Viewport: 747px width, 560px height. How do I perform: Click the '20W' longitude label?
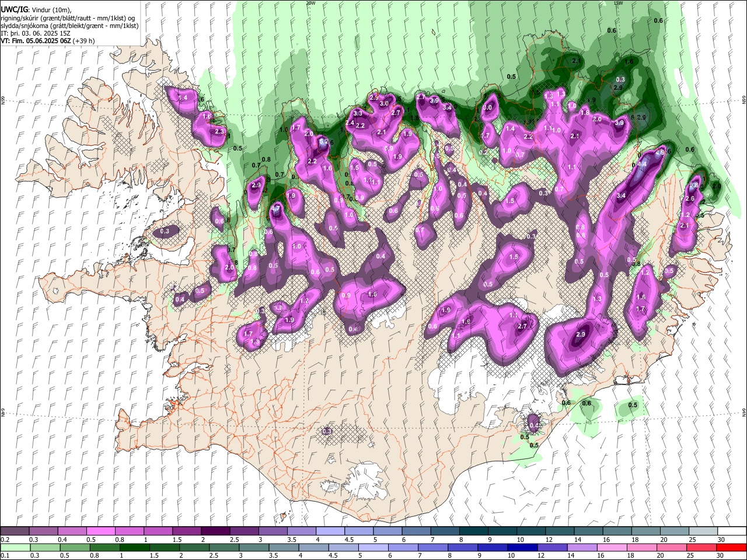pos(310,3)
